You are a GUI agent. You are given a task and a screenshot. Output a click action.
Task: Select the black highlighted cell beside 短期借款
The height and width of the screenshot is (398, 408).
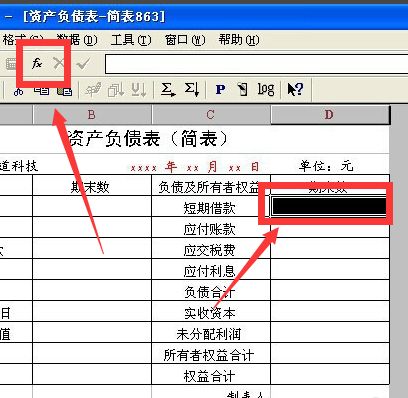click(x=329, y=206)
